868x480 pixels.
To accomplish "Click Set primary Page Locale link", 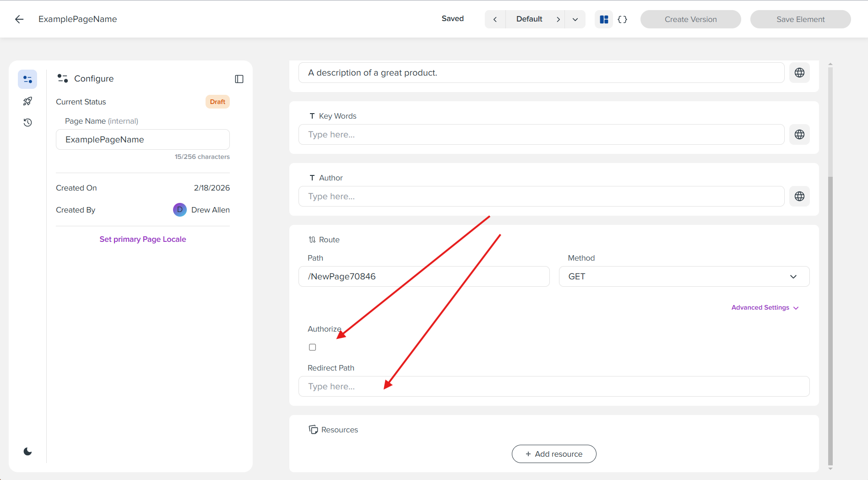I will (x=142, y=239).
